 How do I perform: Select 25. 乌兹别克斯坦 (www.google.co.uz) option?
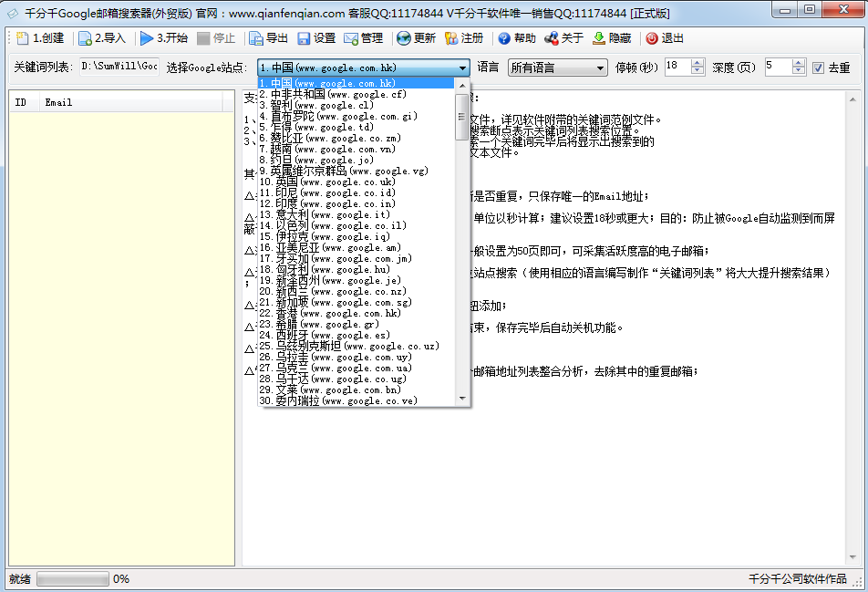[356, 346]
